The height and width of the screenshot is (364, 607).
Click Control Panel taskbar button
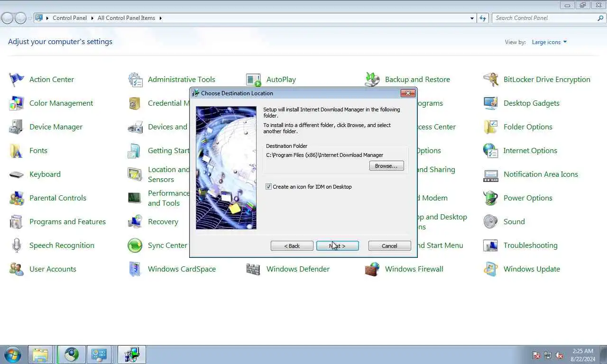[99, 355]
